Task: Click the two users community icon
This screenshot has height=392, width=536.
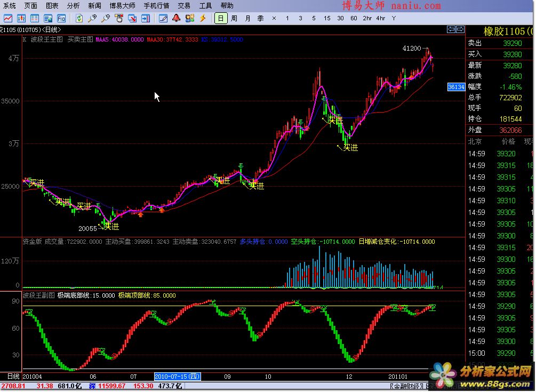Action: click(190, 19)
